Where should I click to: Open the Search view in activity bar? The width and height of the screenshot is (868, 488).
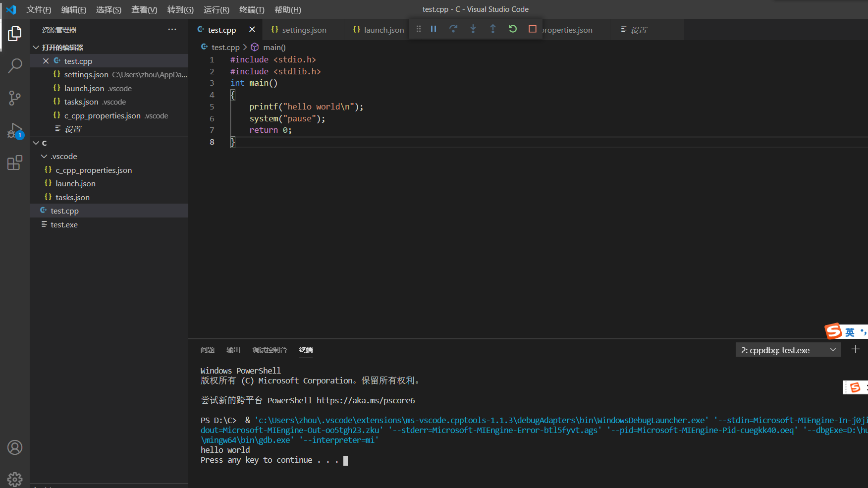pos(15,65)
